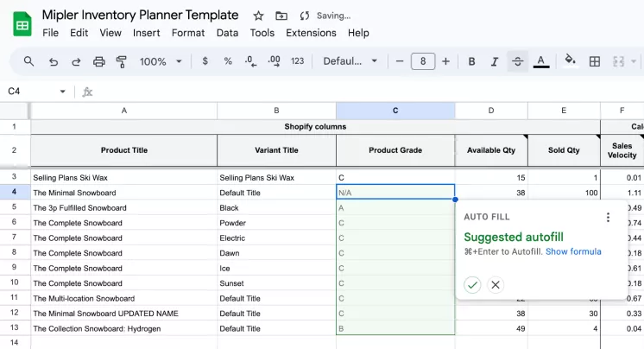Decrease font size with minus button
This screenshot has height=349, width=644.
coord(400,61)
